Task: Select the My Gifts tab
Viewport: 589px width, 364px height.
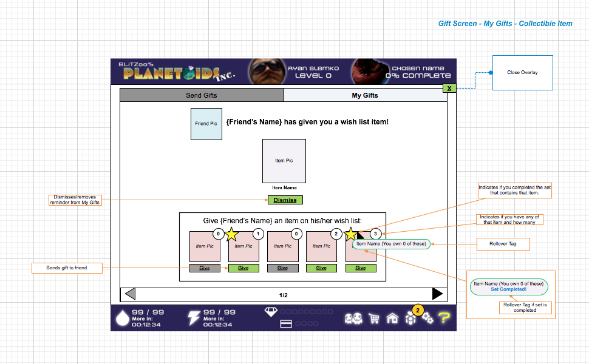Action: click(365, 95)
